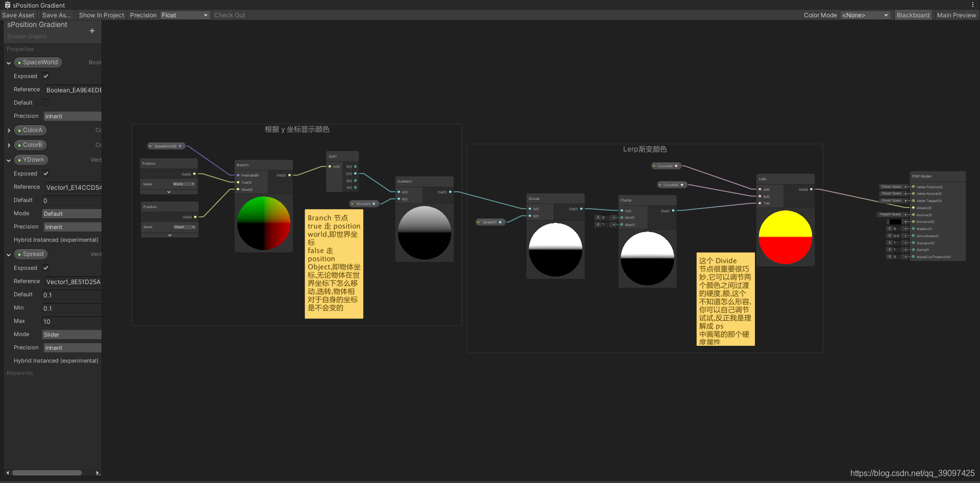This screenshot has height=483, width=980.
Task: Click the add property plus icon
Action: tap(92, 31)
